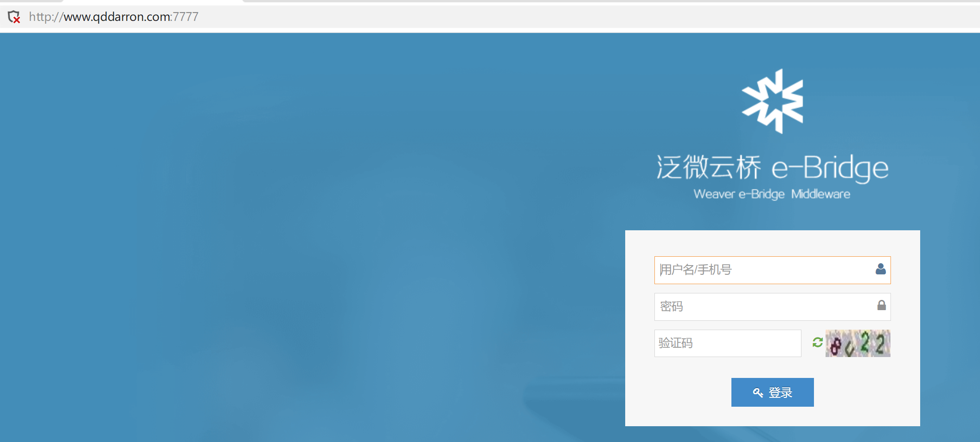Click the insecure site shield icon
This screenshot has height=442, width=980.
coord(14,17)
